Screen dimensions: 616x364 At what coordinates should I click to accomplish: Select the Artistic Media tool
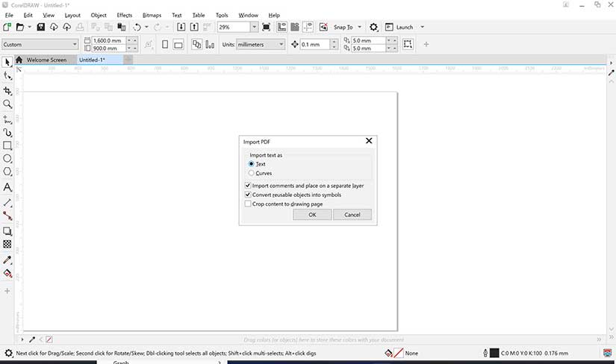point(7,132)
